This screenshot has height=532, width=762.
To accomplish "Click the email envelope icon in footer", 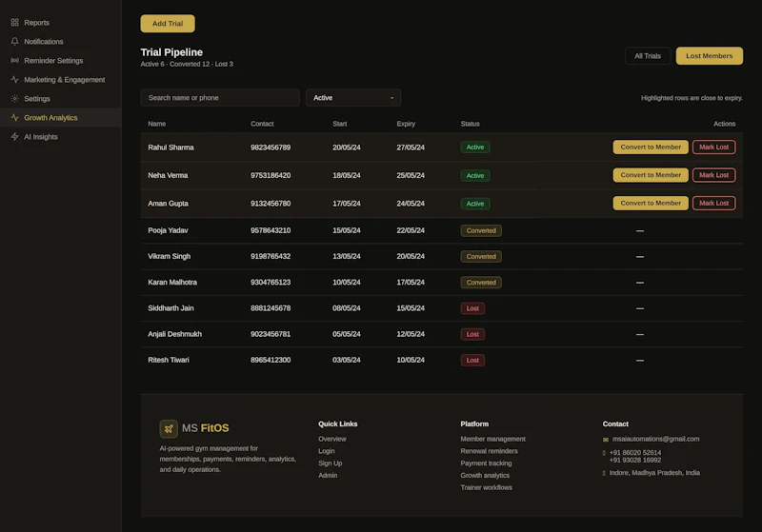I will 606,440.
